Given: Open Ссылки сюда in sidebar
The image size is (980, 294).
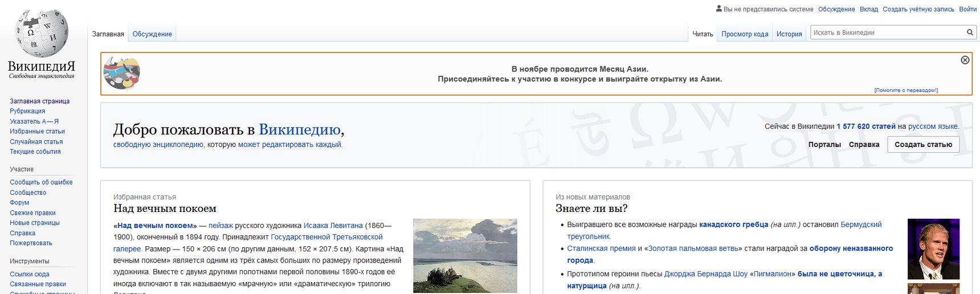Looking at the screenshot, I should coord(30,274).
